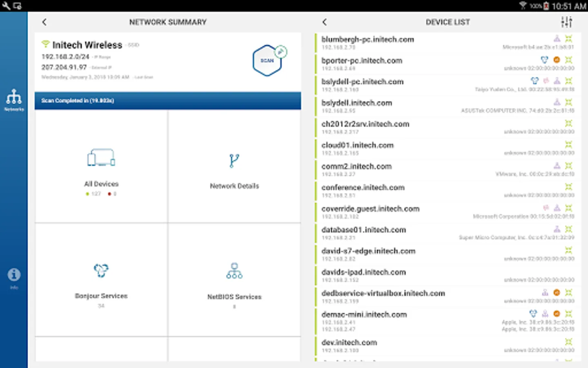Tap the NetBIOS Services tree icon

pyautogui.click(x=234, y=271)
